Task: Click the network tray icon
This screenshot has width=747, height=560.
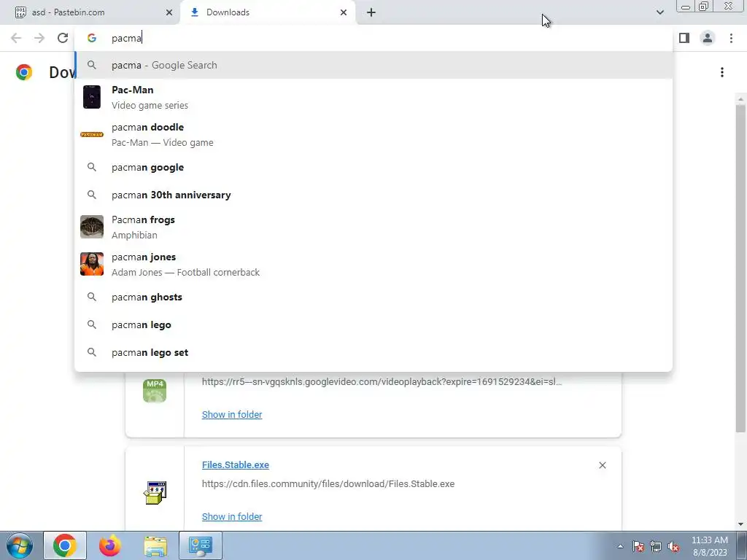Action: point(656,547)
